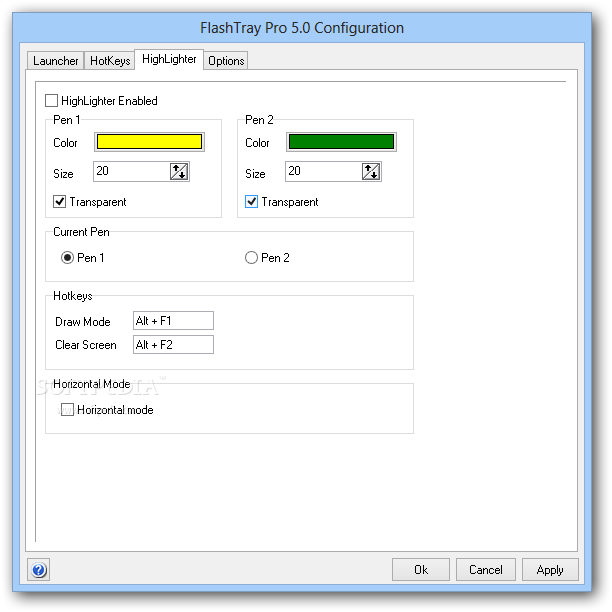Apply the configuration changes
This screenshot has height=612, width=612.
(x=550, y=570)
